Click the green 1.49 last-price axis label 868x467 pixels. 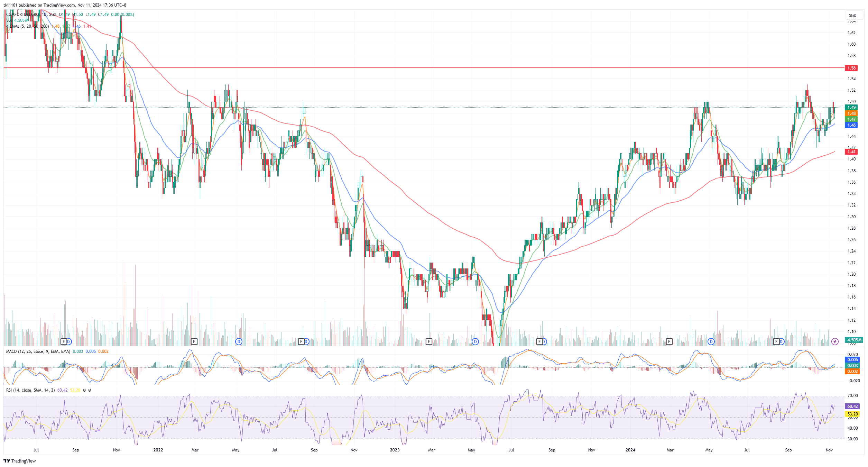click(851, 108)
